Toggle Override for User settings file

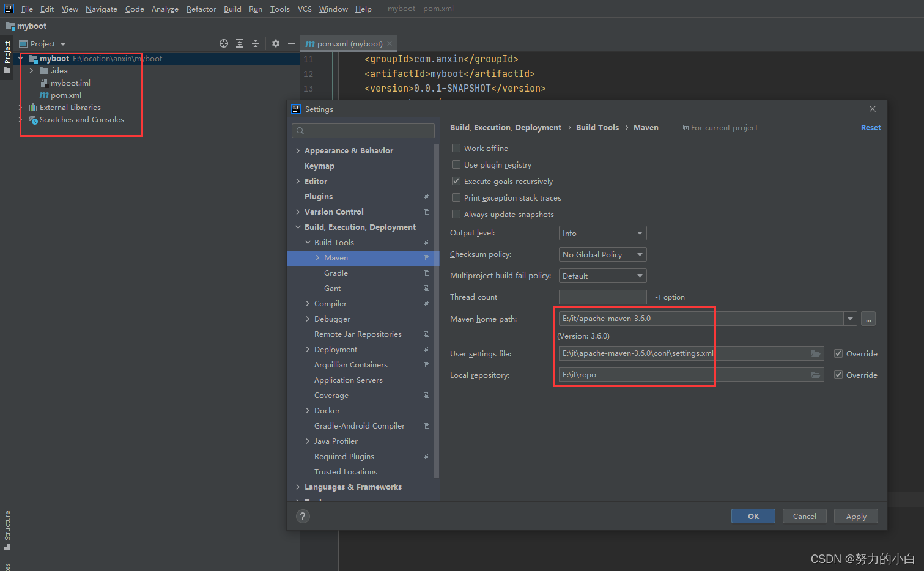(838, 353)
